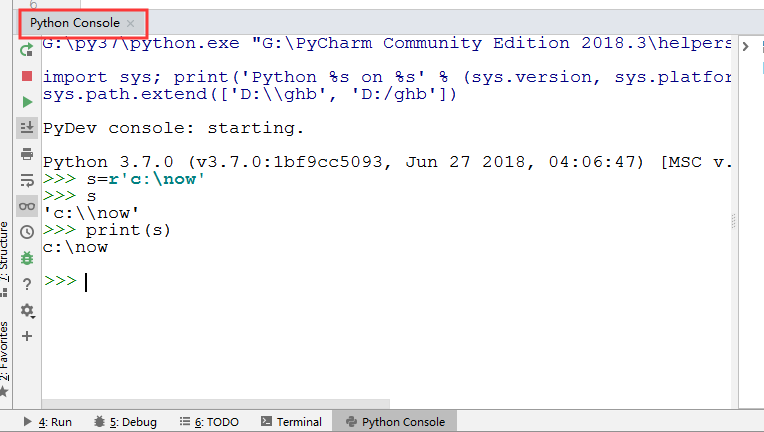Switch to the Terminal tool window
This screenshot has height=432, width=764.
pos(291,422)
